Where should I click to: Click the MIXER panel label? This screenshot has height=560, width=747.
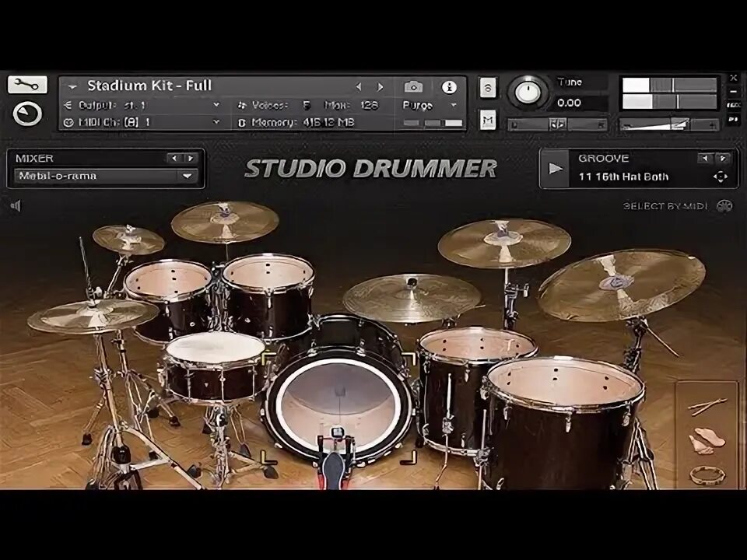point(34,158)
